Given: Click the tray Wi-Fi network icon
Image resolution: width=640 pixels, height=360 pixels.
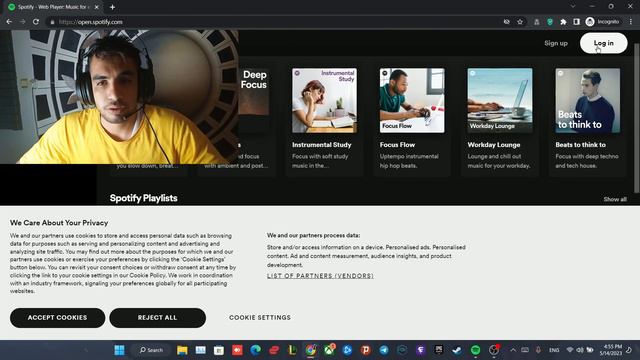Looking at the screenshot, I should [x=570, y=350].
